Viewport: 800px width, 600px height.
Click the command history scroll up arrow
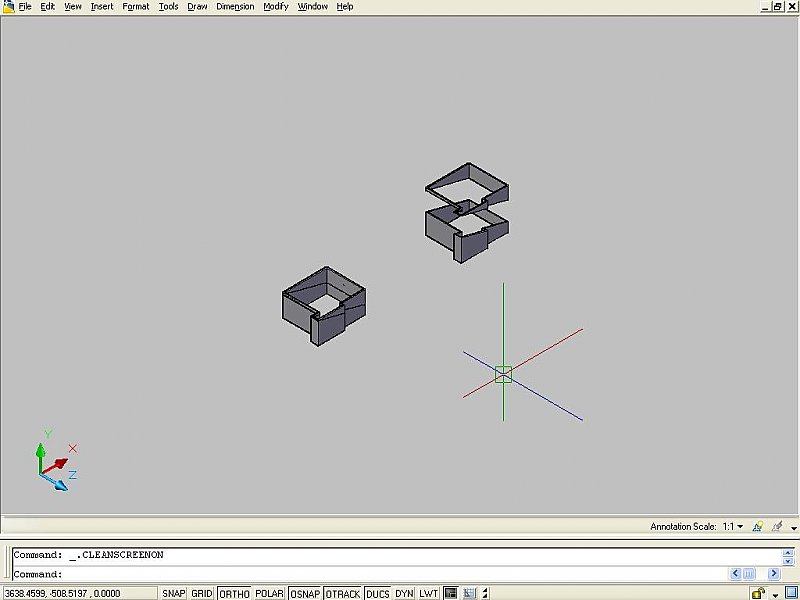click(788, 553)
